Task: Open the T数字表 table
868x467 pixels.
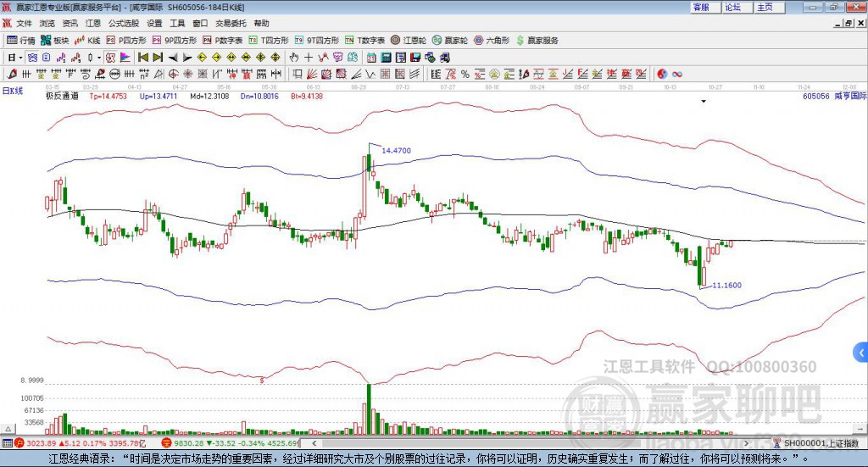Action: 364,41
